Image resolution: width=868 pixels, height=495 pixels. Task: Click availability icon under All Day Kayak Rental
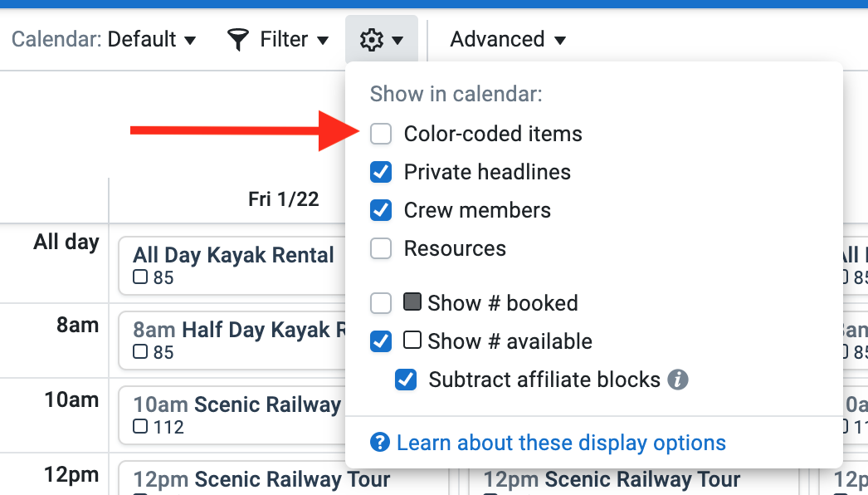tap(140, 276)
